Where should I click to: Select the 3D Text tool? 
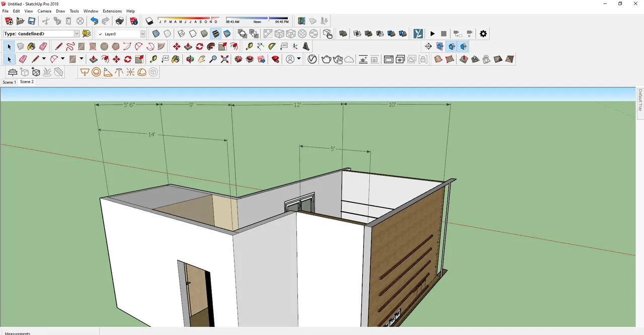point(306,46)
